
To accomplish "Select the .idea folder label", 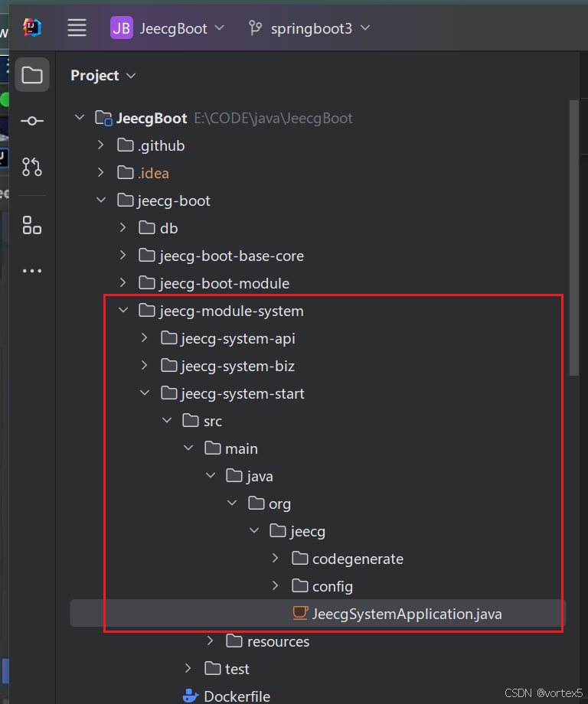I will point(153,173).
